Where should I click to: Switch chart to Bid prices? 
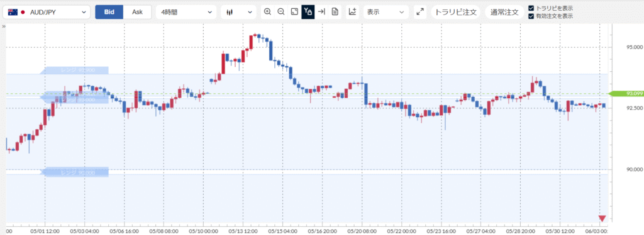pyautogui.click(x=109, y=12)
